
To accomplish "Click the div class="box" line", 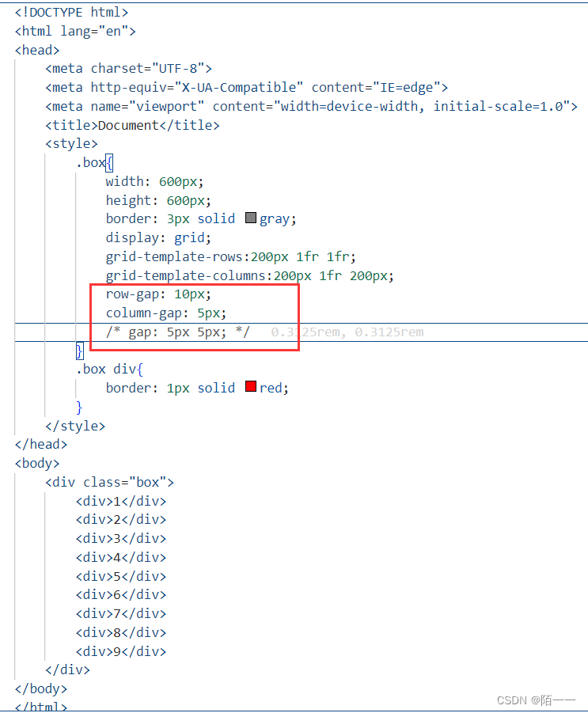I will (x=109, y=482).
